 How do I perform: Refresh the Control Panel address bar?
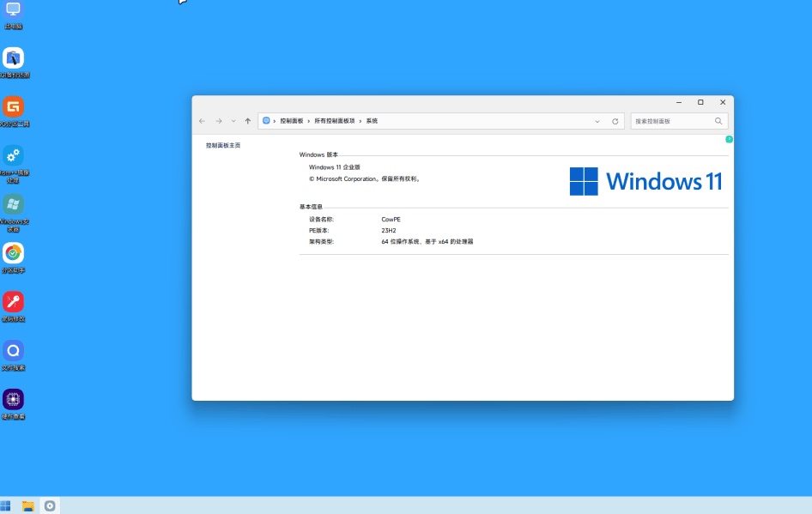point(615,121)
